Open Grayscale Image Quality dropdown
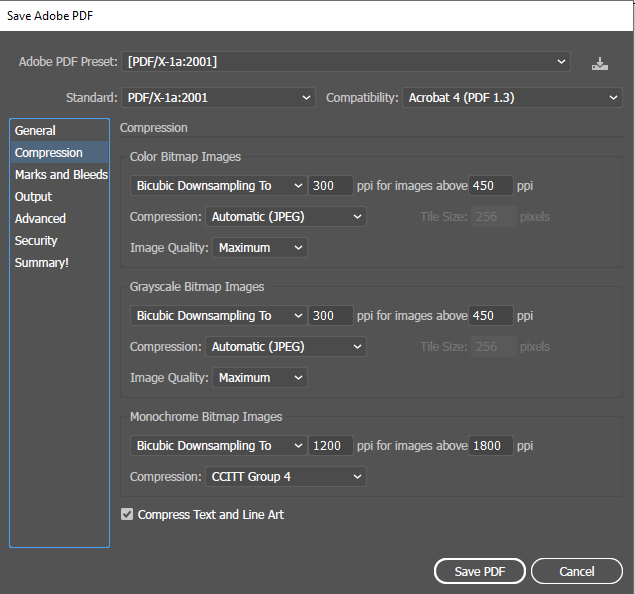 (260, 378)
